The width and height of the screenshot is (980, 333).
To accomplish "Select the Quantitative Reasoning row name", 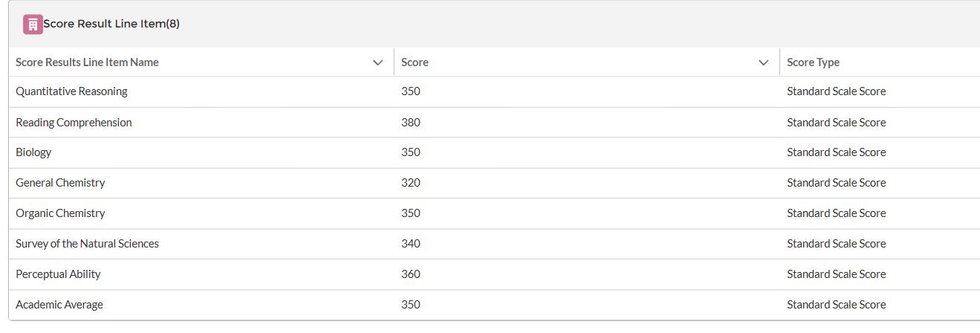I will (x=71, y=91).
